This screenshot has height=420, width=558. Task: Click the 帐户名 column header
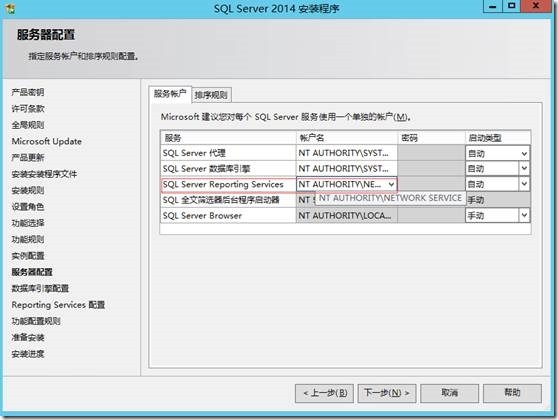pos(346,138)
